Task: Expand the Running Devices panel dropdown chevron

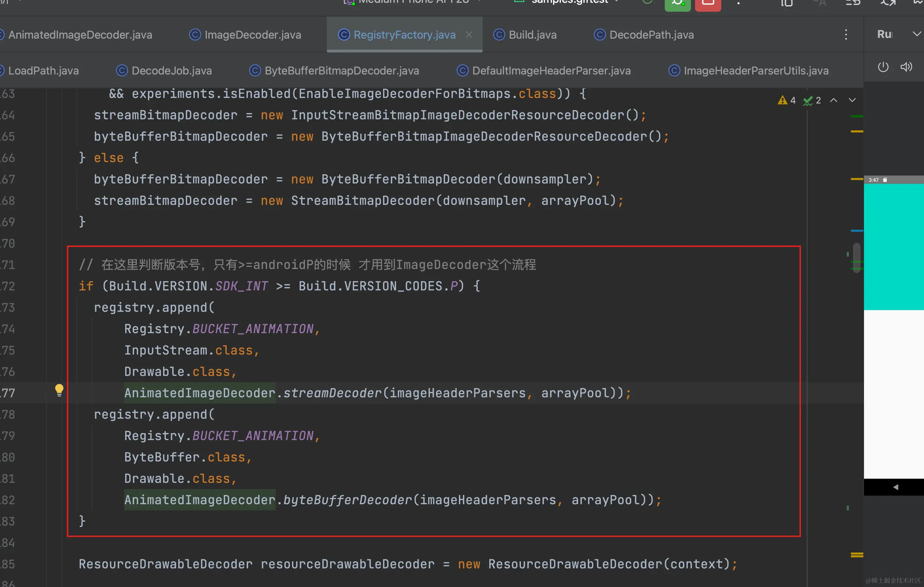Action: 916,34
